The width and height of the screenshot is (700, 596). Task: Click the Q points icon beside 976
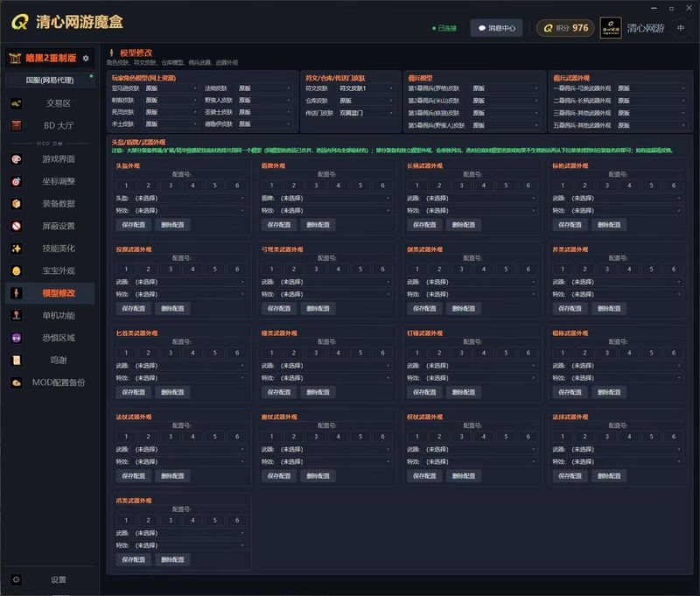pyautogui.click(x=548, y=29)
